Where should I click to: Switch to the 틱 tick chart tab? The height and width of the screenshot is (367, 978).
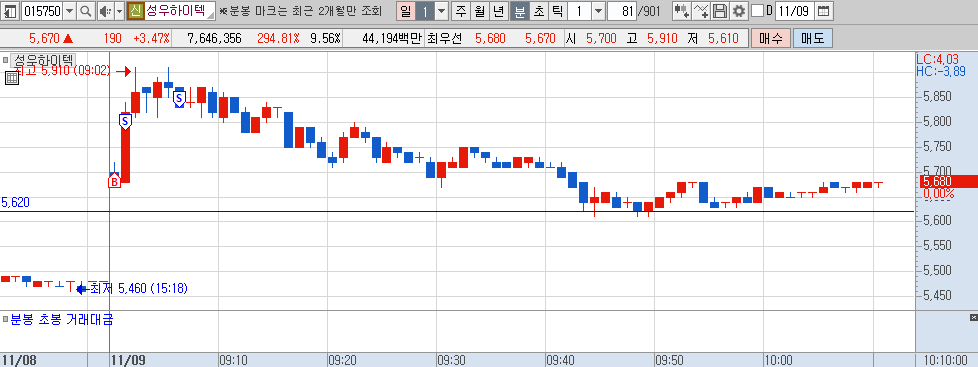pyautogui.click(x=558, y=11)
